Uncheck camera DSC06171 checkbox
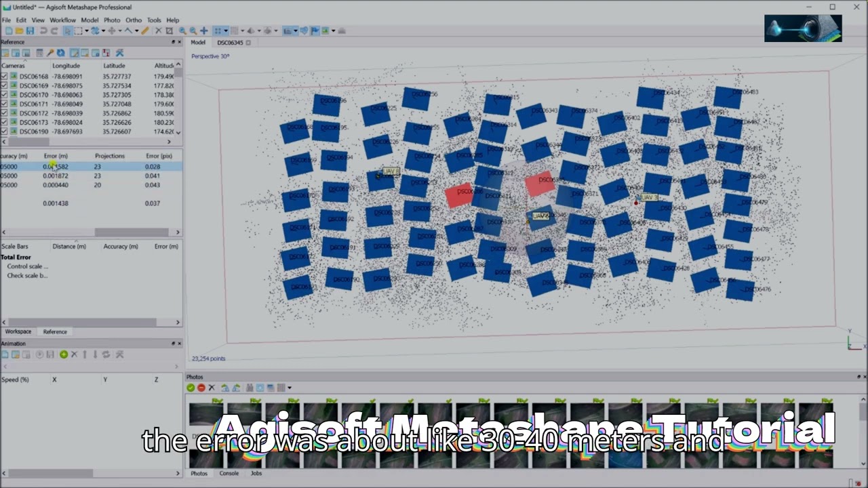 pos(4,104)
